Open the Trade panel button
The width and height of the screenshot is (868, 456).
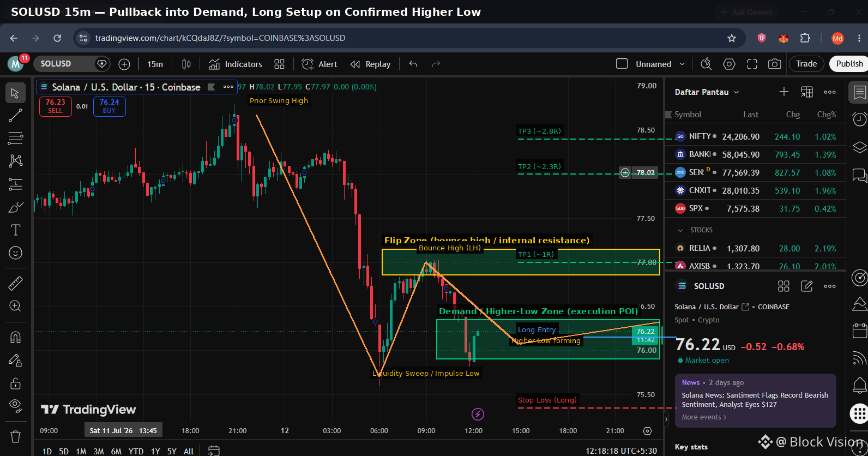(x=806, y=64)
